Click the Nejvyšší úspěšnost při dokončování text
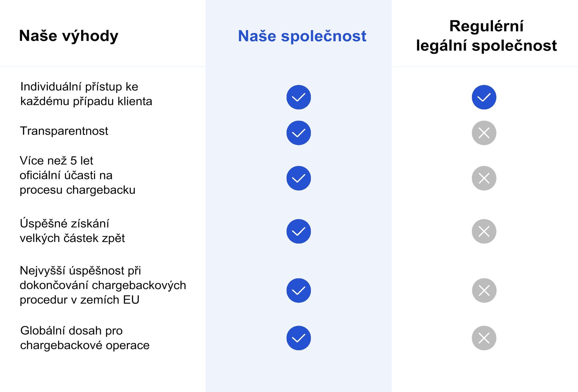The height and width of the screenshot is (392, 578). (103, 285)
